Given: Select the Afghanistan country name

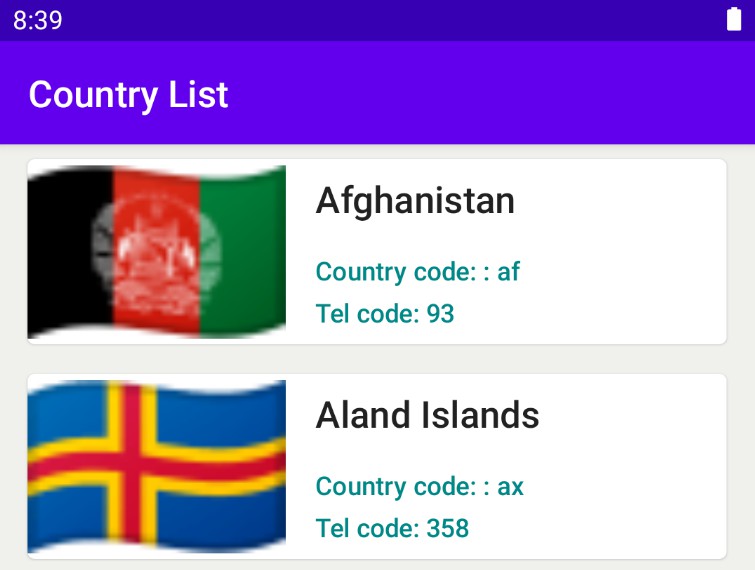Looking at the screenshot, I should tap(415, 201).
